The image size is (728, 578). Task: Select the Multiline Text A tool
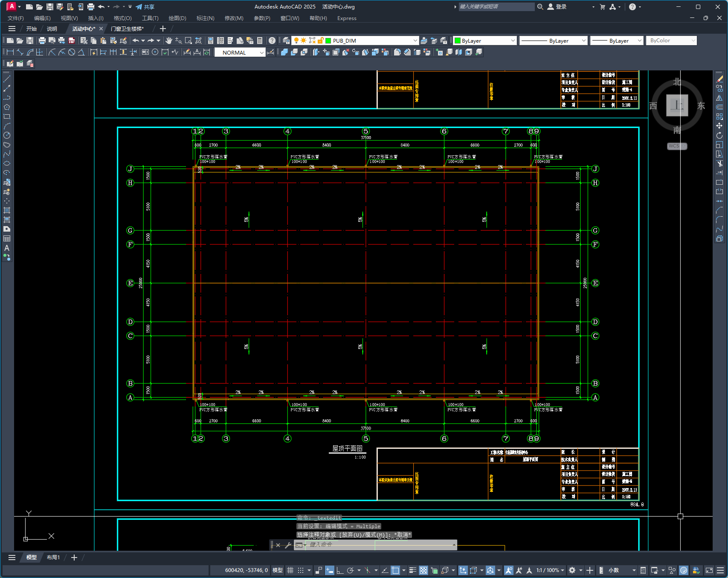click(7, 248)
